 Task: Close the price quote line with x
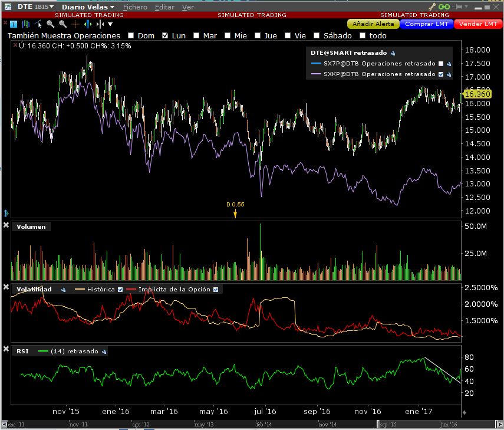[15, 45]
